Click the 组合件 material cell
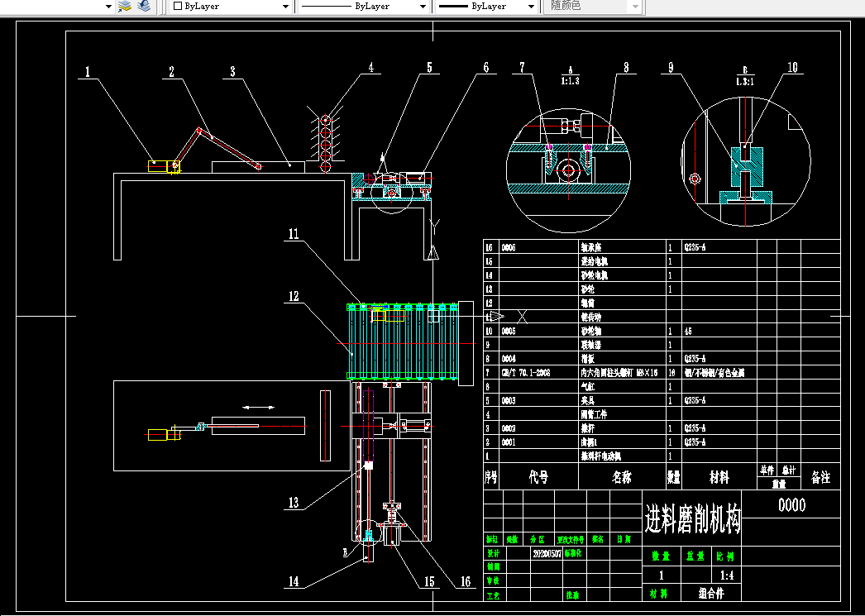 pyautogui.click(x=711, y=594)
